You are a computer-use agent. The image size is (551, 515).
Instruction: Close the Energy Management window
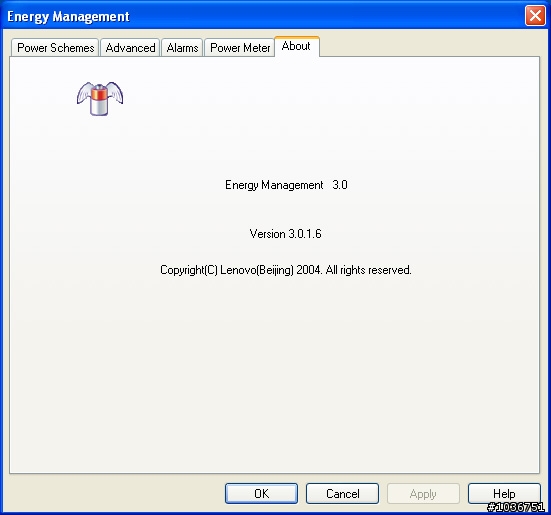535,16
